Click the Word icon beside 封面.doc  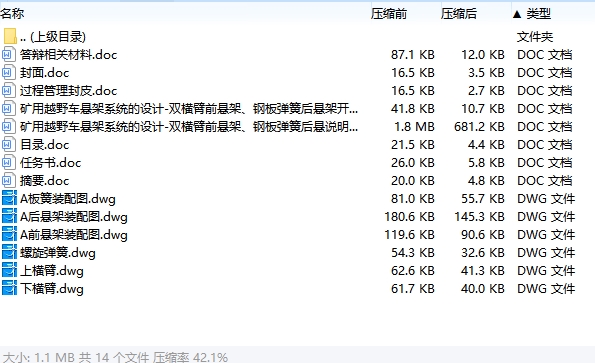pos(8,72)
